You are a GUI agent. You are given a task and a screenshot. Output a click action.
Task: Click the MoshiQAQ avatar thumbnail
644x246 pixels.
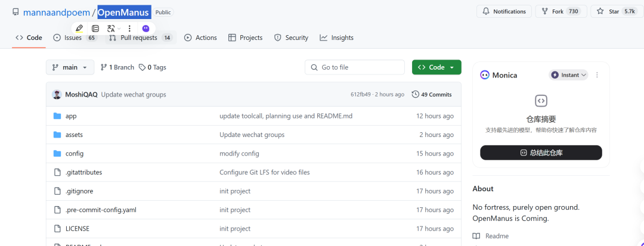[57, 94]
